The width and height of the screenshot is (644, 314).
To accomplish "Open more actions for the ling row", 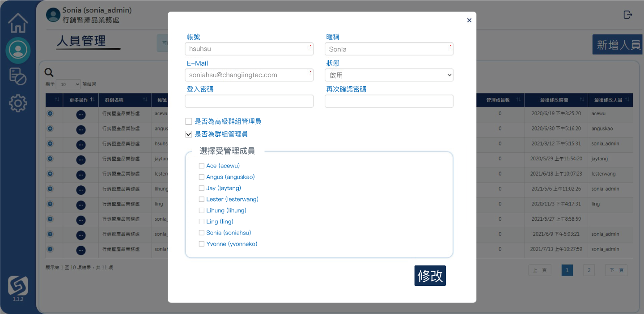I will (81, 205).
